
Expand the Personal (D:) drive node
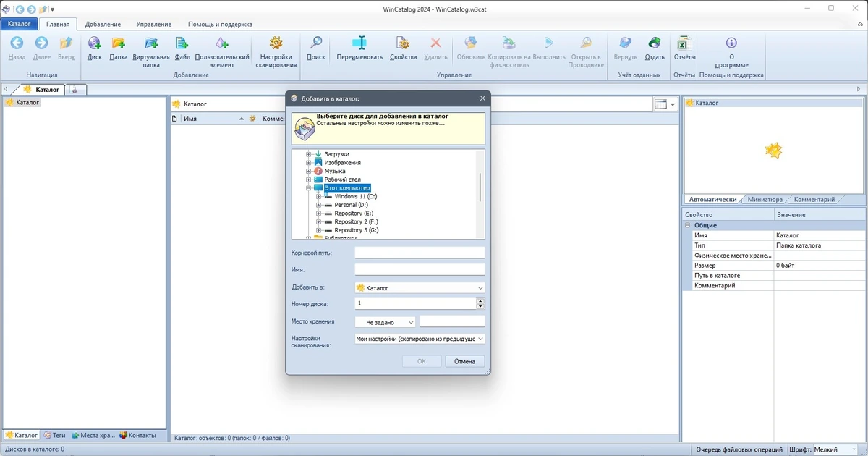point(318,206)
